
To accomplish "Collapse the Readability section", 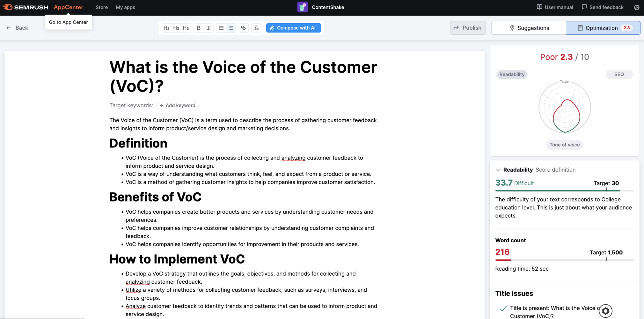I will pos(498,170).
